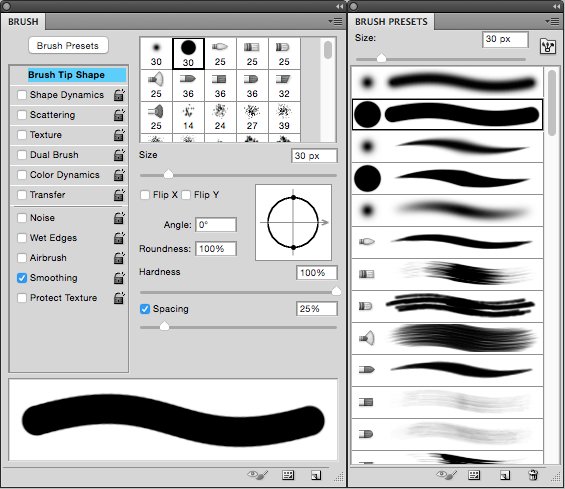Image resolution: width=565 pixels, height=489 pixels.
Task: Create new brush from Brush panel footer
Action: click(x=316, y=475)
